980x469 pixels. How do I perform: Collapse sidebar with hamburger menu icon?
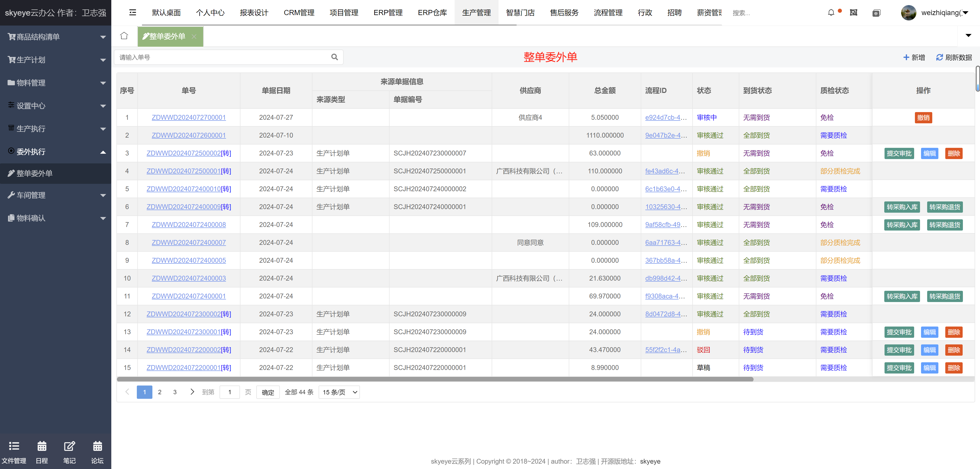click(133, 13)
